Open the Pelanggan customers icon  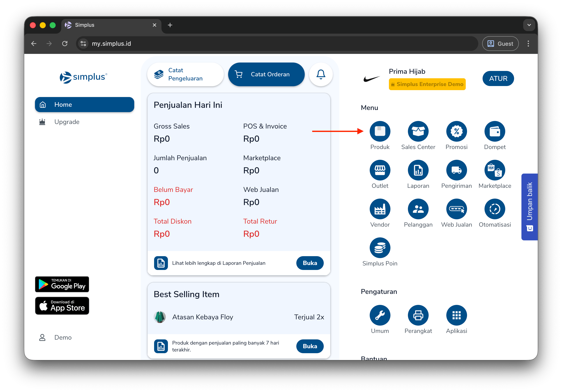418,209
